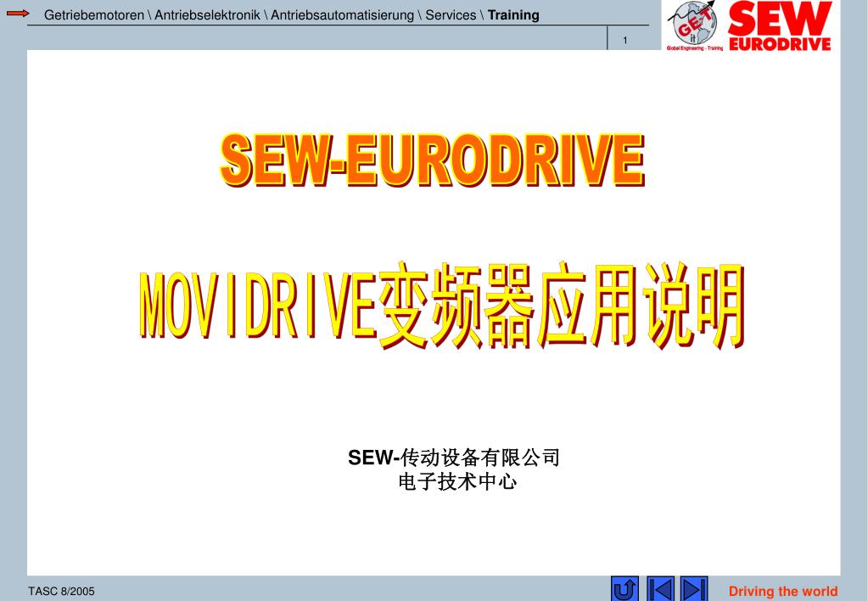Click the 'TASC 8/2005' footer text
The image size is (868, 601).
coord(61,591)
